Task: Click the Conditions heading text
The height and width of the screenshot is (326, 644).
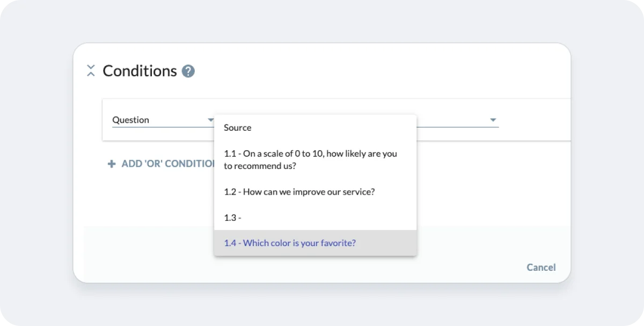Action: 139,70
